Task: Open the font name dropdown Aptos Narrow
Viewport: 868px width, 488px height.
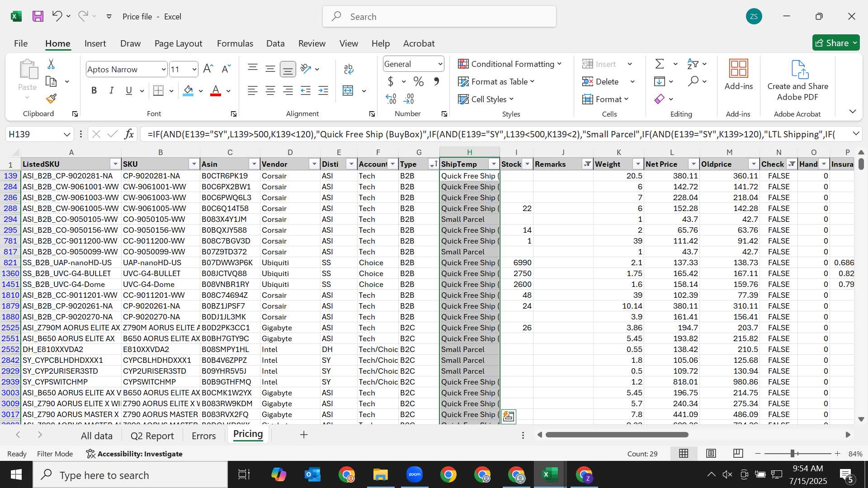Action: pos(163,70)
